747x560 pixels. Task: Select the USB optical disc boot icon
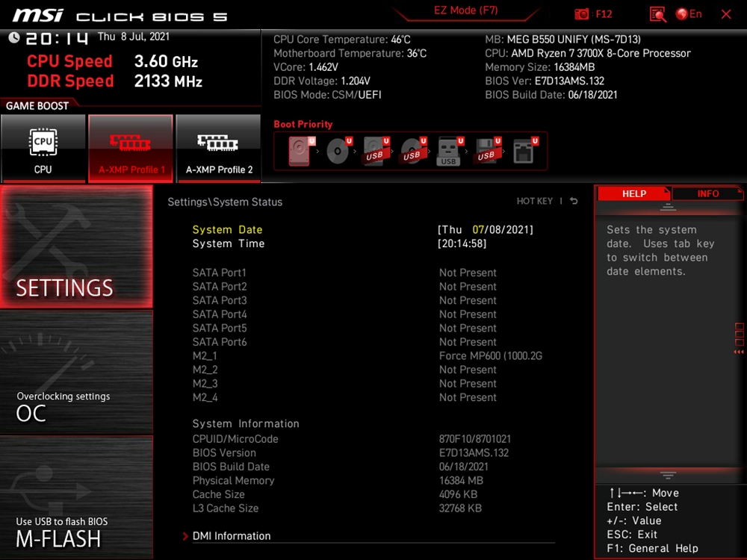click(414, 152)
